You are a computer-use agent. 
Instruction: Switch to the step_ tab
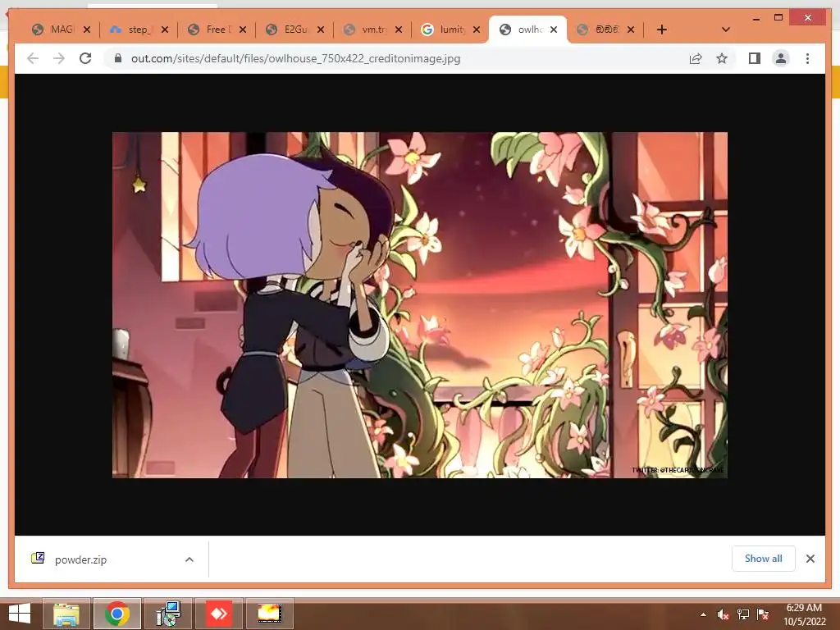(132, 30)
